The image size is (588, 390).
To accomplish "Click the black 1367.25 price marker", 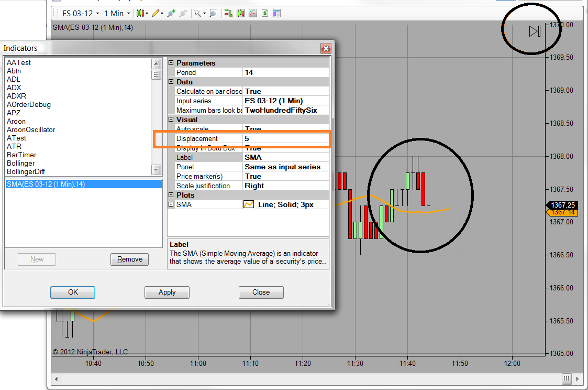I will pyautogui.click(x=562, y=205).
